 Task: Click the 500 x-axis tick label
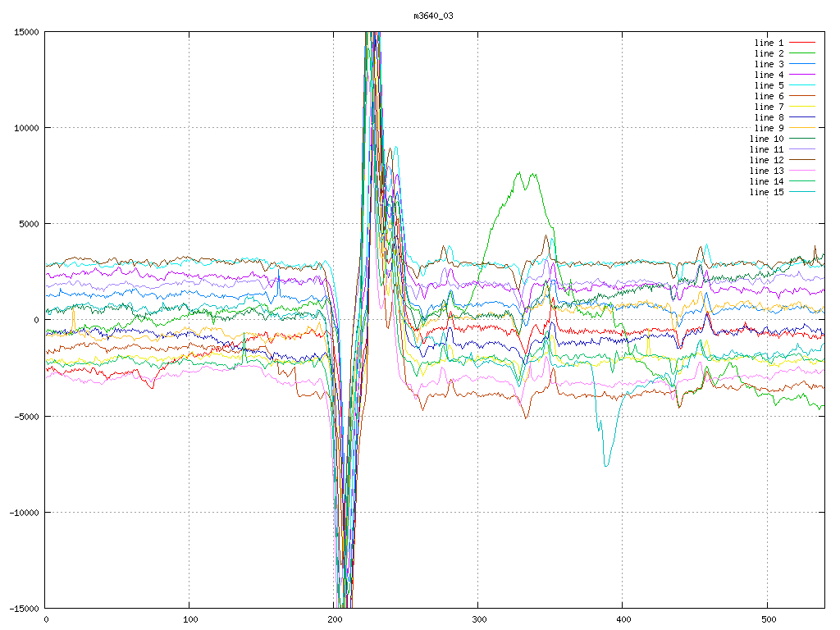(x=766, y=620)
